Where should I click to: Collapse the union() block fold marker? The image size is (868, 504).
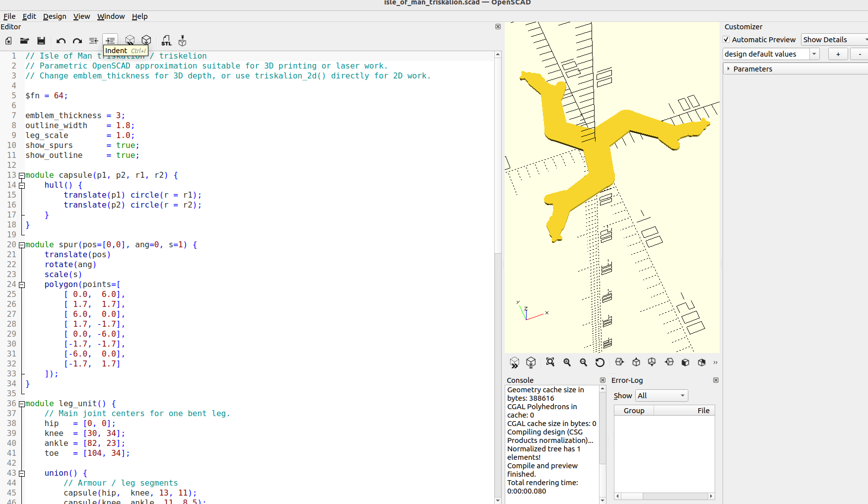click(22, 473)
